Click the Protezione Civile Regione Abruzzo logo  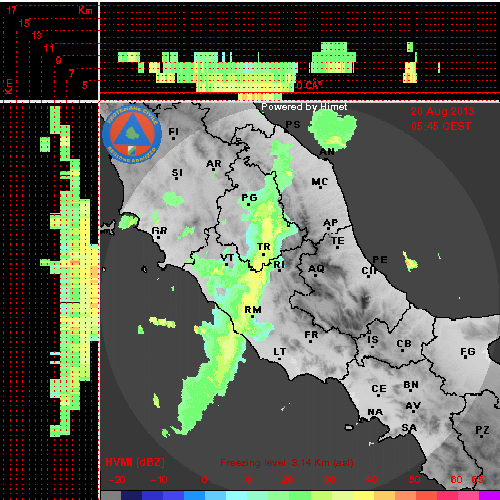tap(132, 134)
